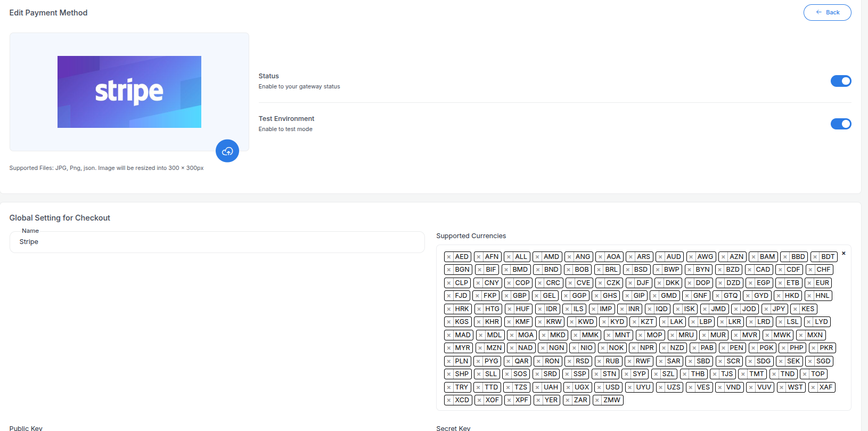Image resolution: width=868 pixels, height=431 pixels.
Task: Remove the PLN currency tag
Action: pos(449,361)
